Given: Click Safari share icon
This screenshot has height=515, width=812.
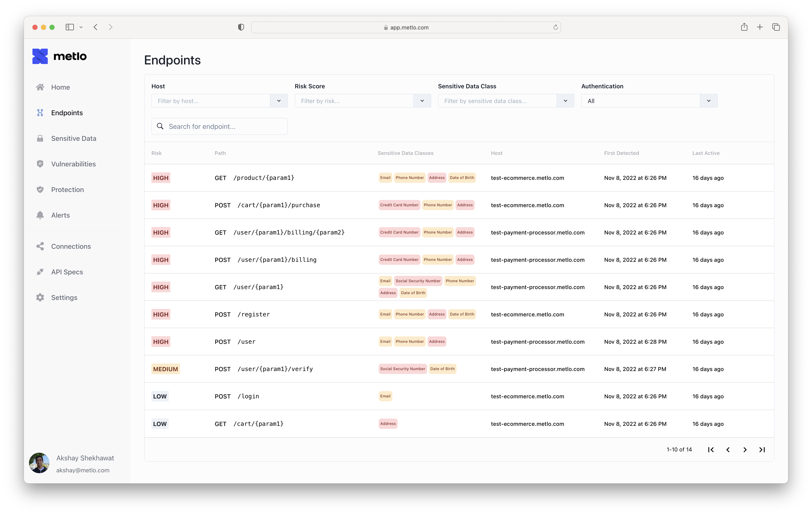Looking at the screenshot, I should 744,27.
